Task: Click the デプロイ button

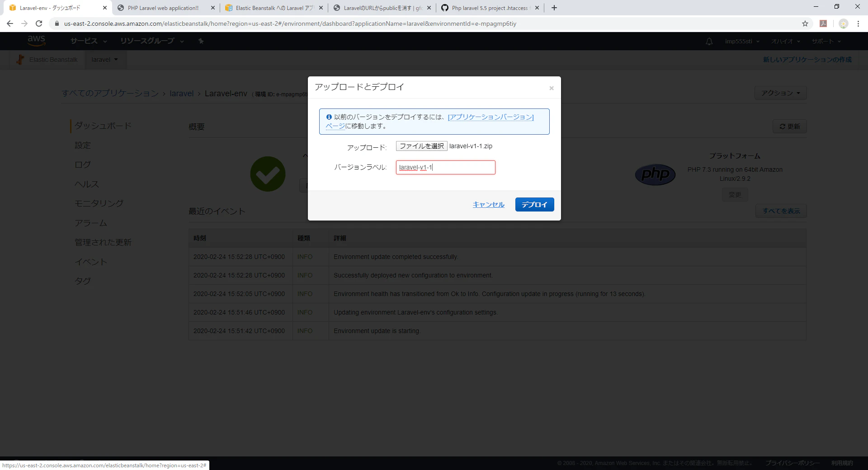Action: [x=534, y=205]
